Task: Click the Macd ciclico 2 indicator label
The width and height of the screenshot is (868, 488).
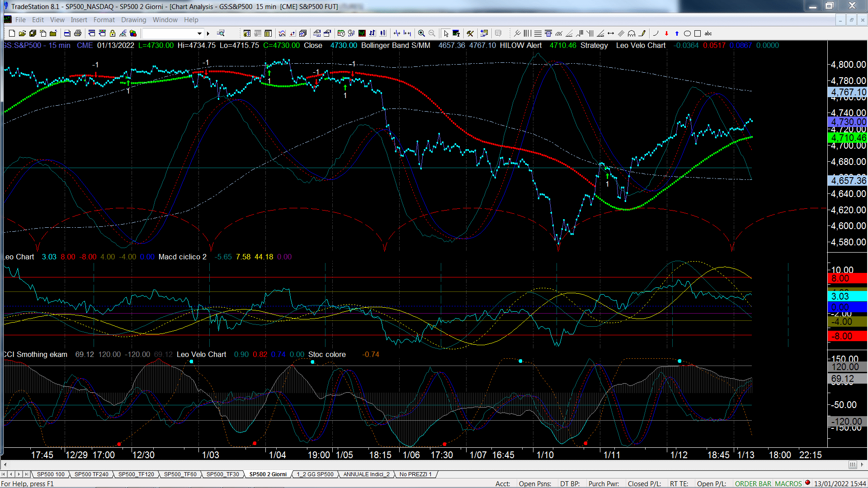Action: click(x=182, y=257)
